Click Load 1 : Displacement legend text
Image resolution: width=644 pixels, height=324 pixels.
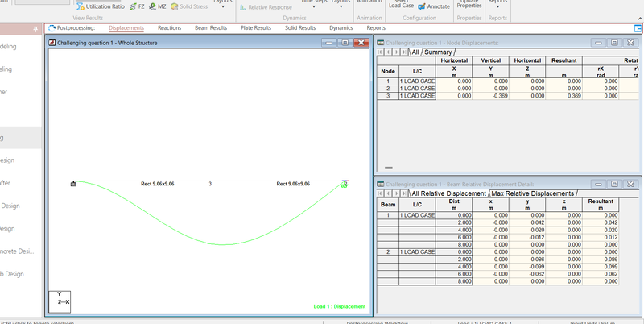(339, 307)
